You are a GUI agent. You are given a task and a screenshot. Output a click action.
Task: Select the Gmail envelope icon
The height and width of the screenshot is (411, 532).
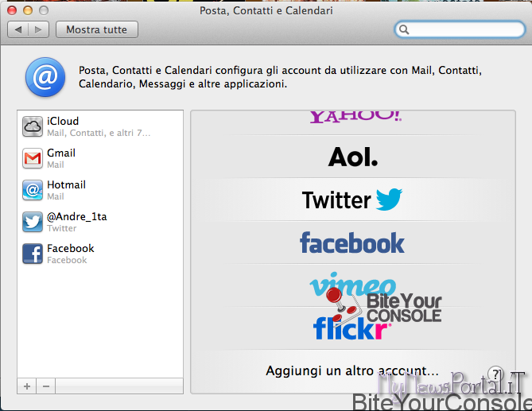pyautogui.click(x=33, y=158)
